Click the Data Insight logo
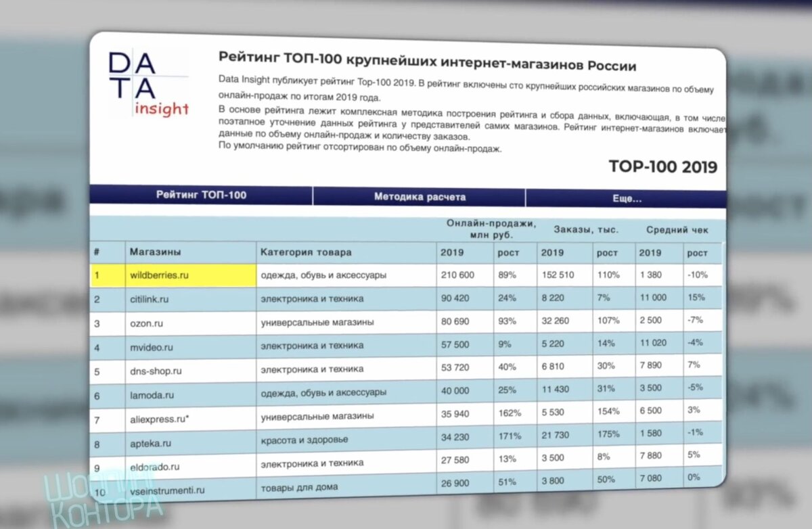The image size is (812, 529). (x=148, y=84)
